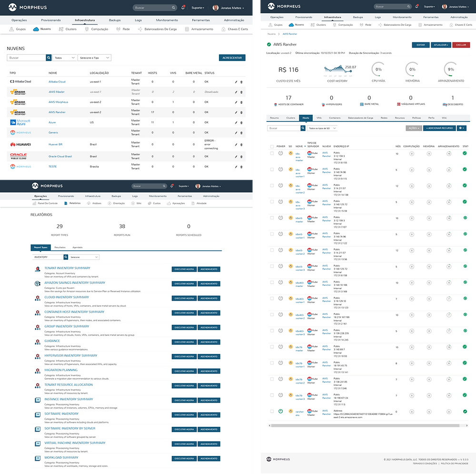
Task: Tick checkbox for k8s463-master host
Action: pos(272,282)
